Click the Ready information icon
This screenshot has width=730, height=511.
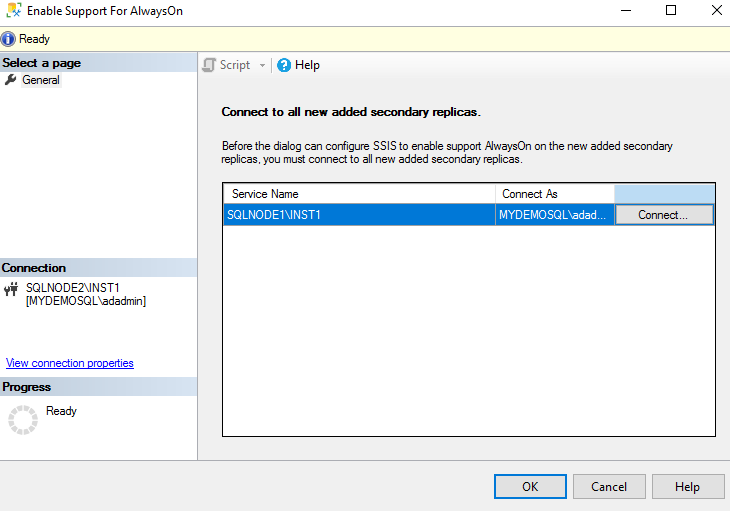coord(10,39)
